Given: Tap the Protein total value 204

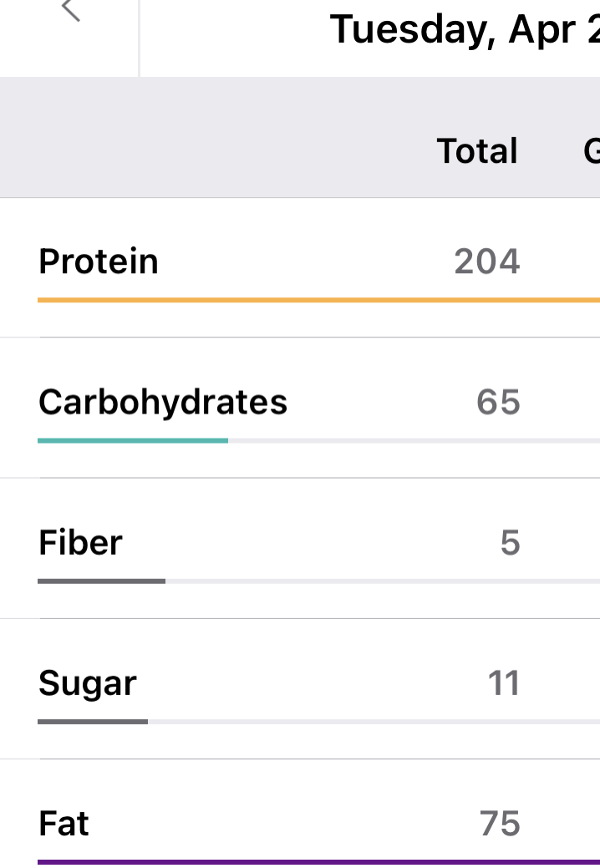Looking at the screenshot, I should coord(487,262).
